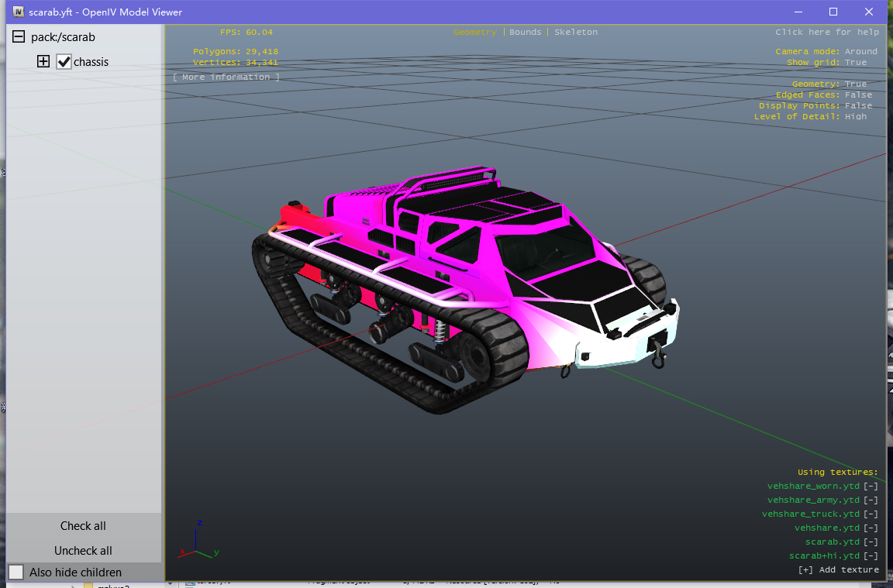Viewport: 893px width, 588px height.
Task: Click the FPS counter readout
Action: point(247,32)
